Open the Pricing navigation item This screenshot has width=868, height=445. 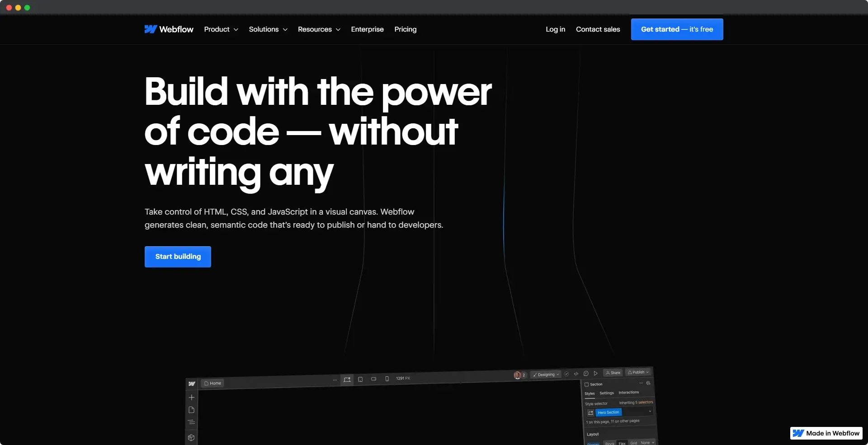(x=405, y=29)
